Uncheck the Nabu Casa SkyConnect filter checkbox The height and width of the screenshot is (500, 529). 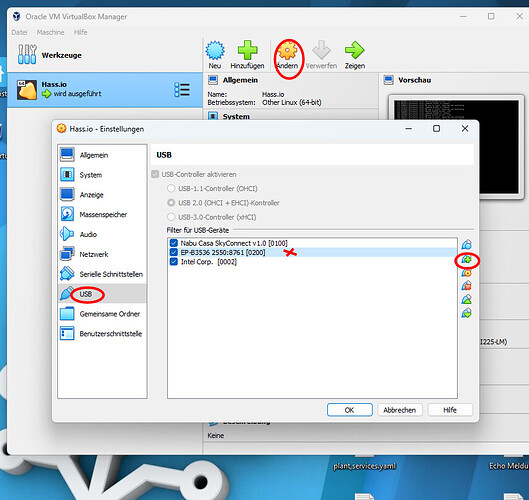(x=174, y=243)
